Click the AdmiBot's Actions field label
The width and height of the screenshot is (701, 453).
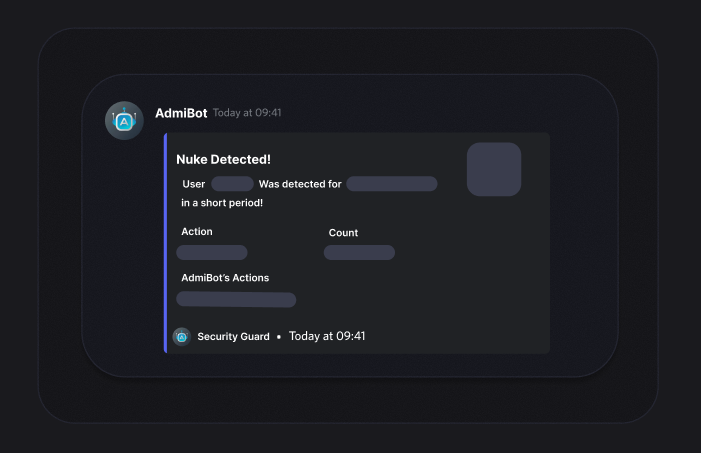coord(225,278)
